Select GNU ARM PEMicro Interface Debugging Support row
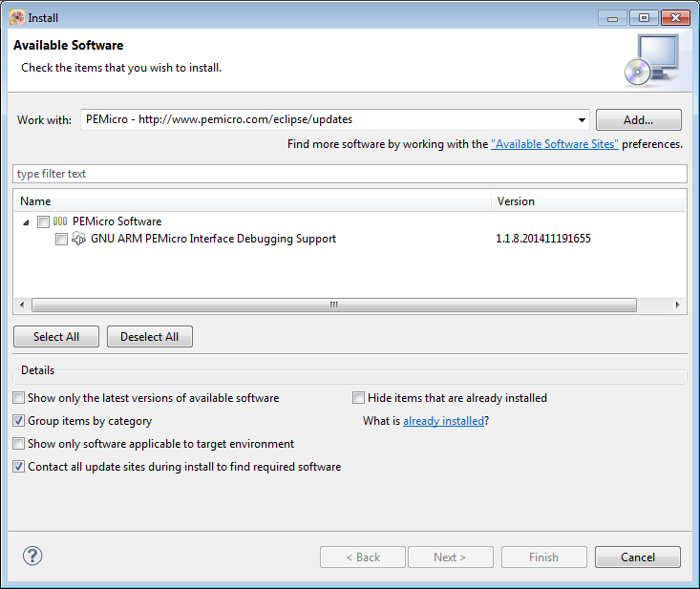Image resolution: width=700 pixels, height=589 pixels. point(213,239)
